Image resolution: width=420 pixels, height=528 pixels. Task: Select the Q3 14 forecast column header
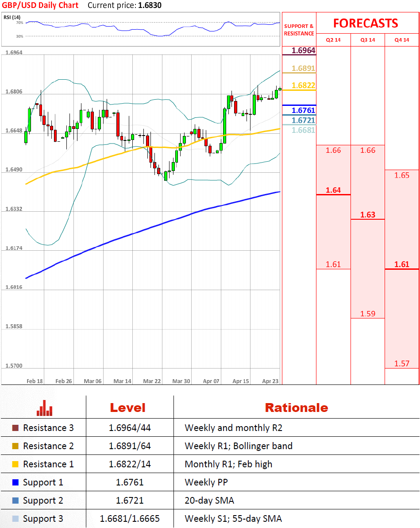367,40
